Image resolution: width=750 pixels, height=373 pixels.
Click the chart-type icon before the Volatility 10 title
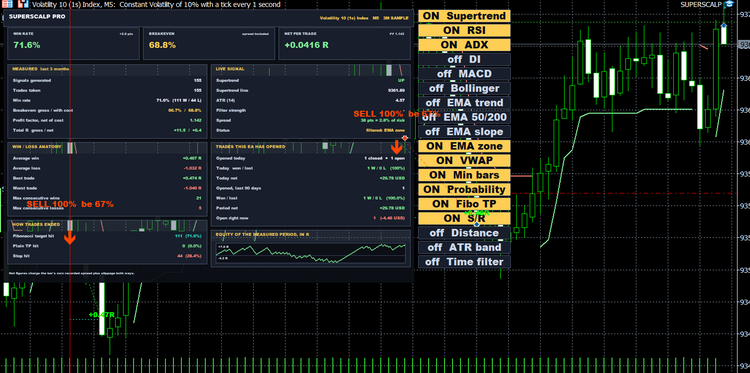23,4
